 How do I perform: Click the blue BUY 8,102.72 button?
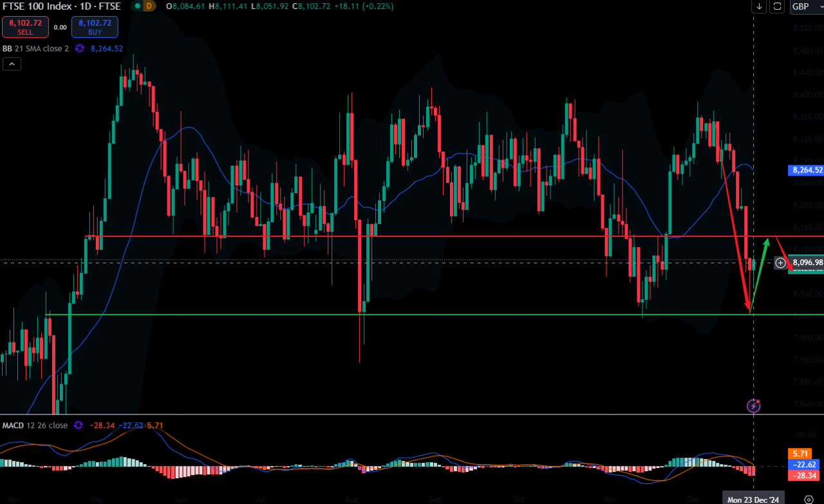(95, 26)
